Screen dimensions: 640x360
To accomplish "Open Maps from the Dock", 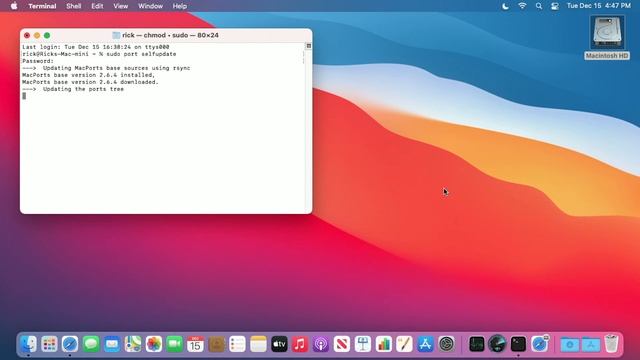I will click(133, 344).
